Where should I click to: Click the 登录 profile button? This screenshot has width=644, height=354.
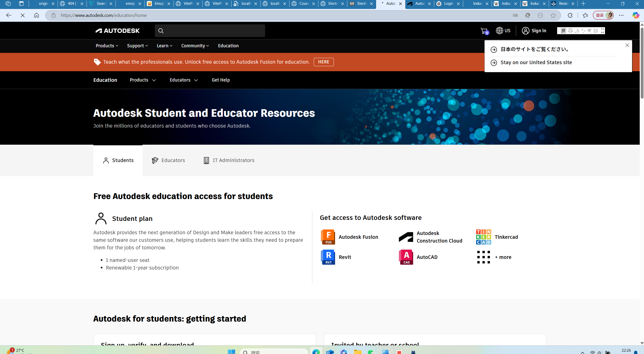coord(603,15)
